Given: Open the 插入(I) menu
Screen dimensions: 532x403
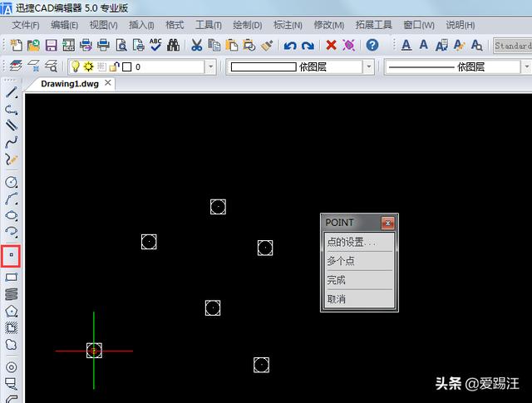Looking at the screenshot, I should (x=141, y=25).
